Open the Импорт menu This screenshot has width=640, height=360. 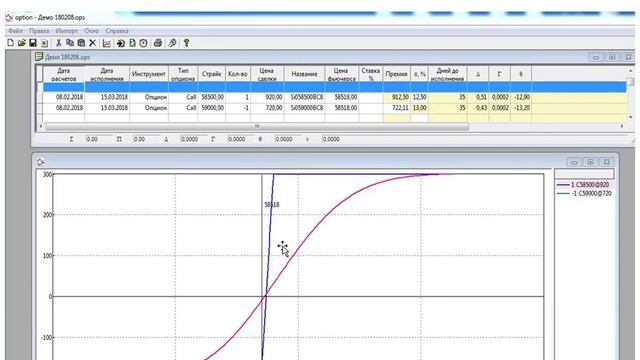(x=67, y=31)
